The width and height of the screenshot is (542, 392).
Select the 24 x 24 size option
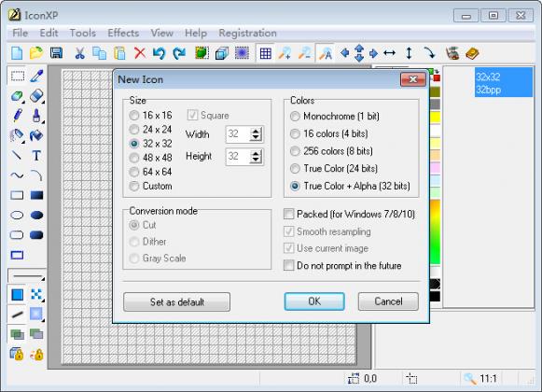(150, 130)
